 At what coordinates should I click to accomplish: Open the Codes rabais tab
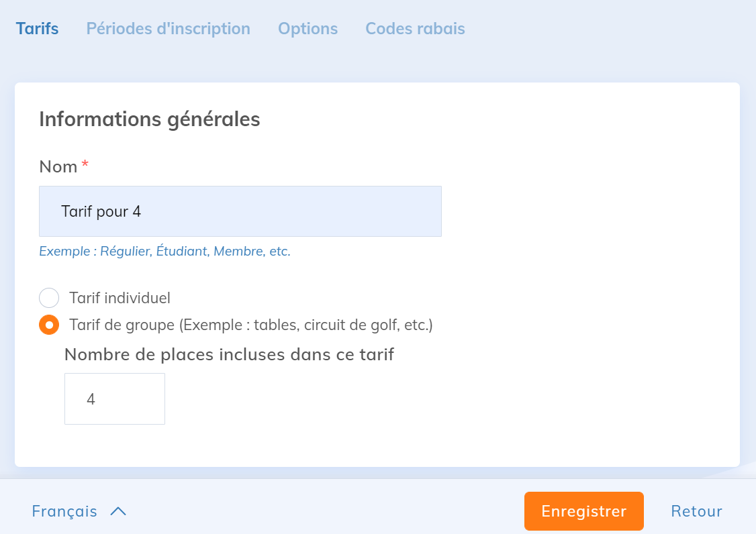click(415, 29)
